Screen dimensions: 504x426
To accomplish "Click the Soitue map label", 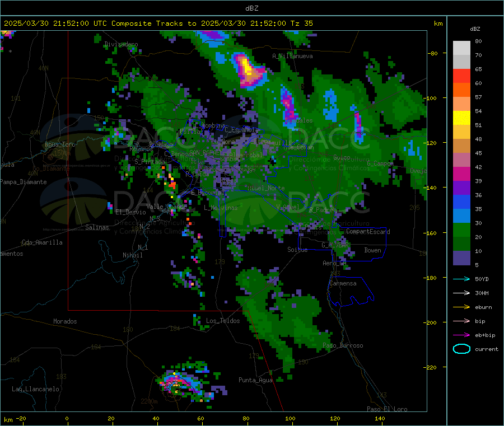I will click(297, 250).
